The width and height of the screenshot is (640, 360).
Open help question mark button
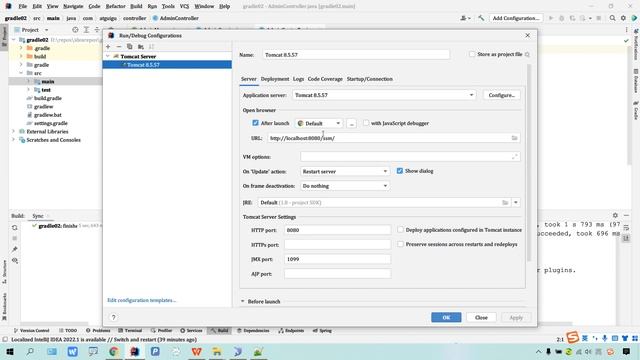coord(113,317)
